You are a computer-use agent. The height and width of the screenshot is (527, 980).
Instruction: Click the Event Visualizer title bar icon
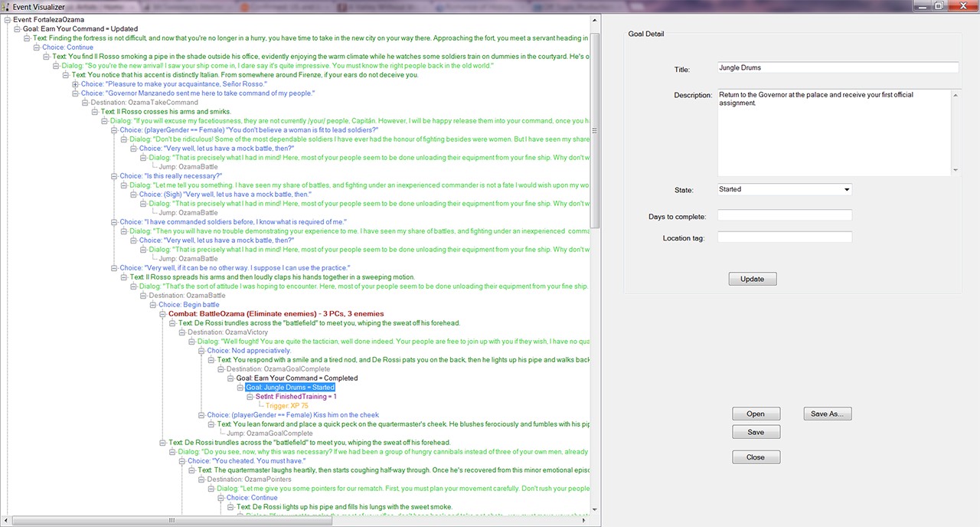click(5, 6)
